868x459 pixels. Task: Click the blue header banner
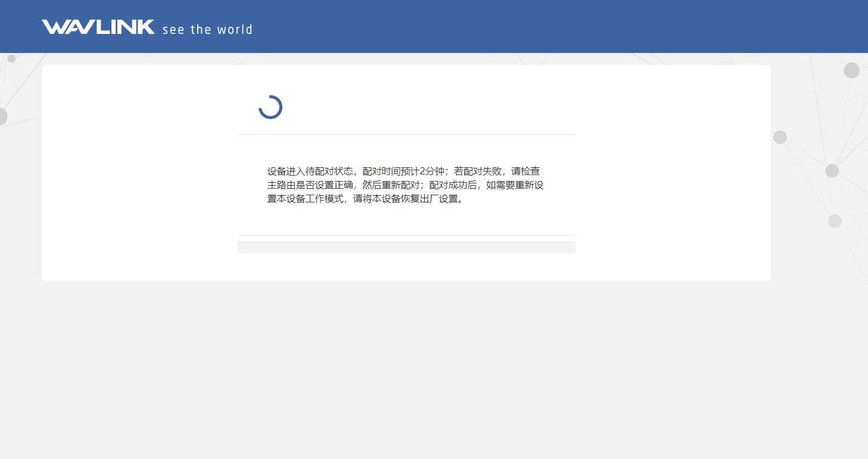[x=434, y=26]
